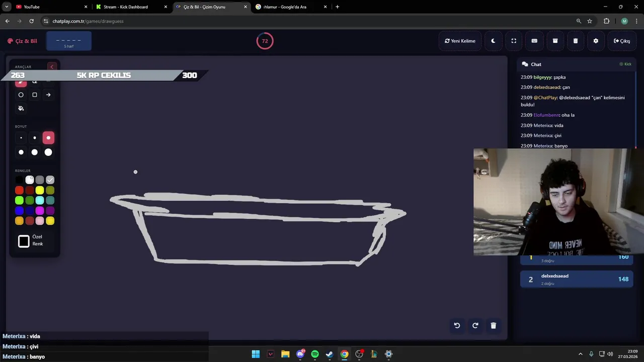Click the 72 round timer

tap(265, 41)
